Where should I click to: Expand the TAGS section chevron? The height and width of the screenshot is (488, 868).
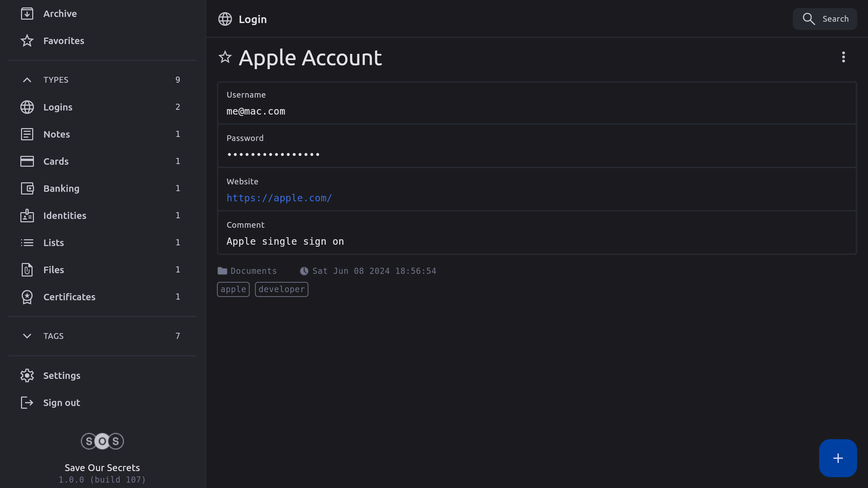click(x=27, y=336)
